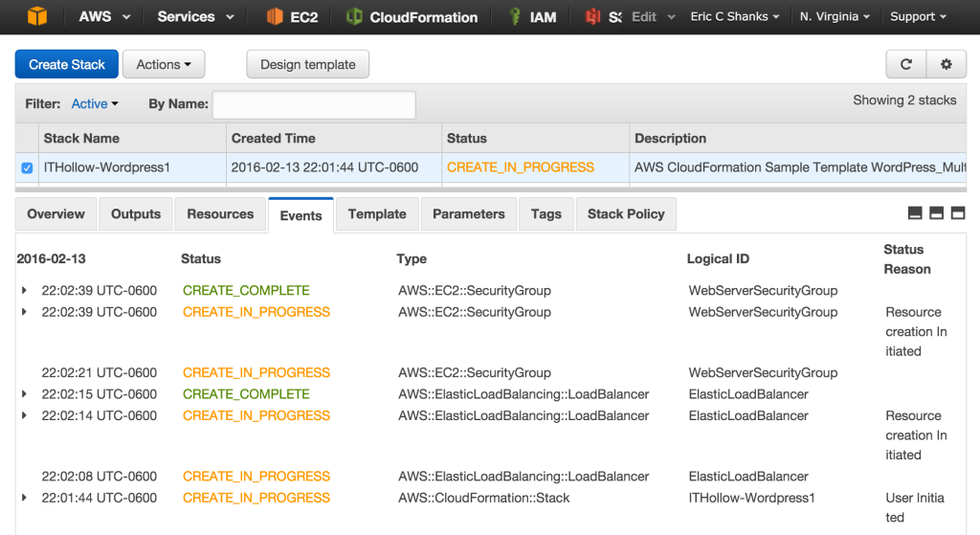Open the N. Virginia region menu

pyautogui.click(x=835, y=16)
